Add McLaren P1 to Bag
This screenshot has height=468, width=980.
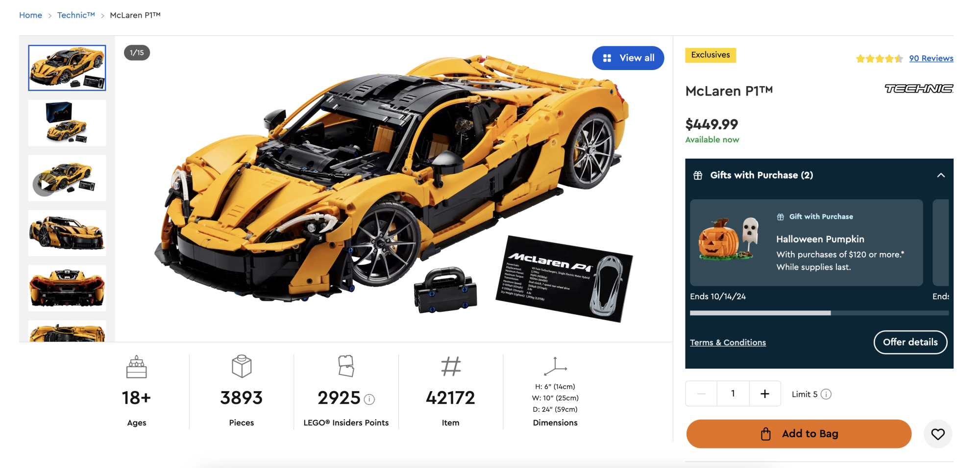coord(799,434)
